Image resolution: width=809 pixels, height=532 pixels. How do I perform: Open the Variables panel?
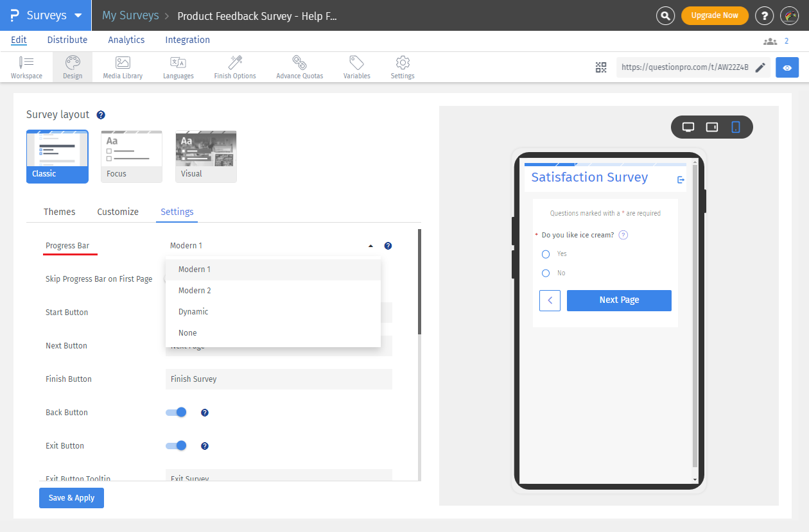click(x=356, y=66)
